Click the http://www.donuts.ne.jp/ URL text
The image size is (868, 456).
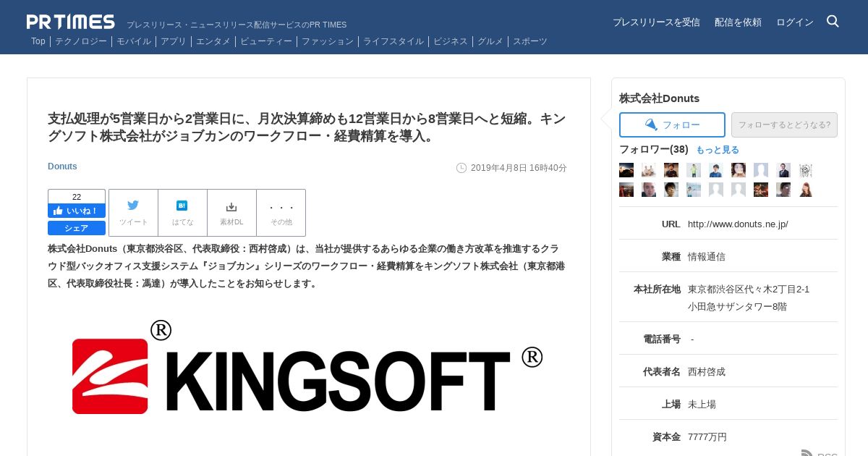pos(738,224)
